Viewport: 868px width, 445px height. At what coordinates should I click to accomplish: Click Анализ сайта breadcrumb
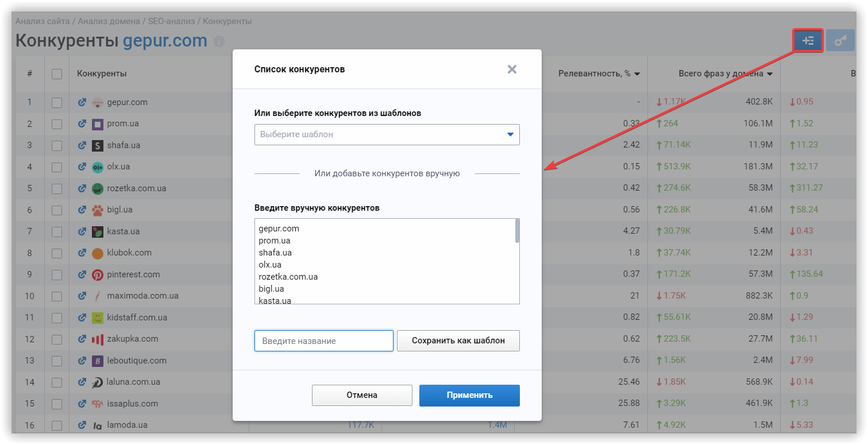[43, 21]
